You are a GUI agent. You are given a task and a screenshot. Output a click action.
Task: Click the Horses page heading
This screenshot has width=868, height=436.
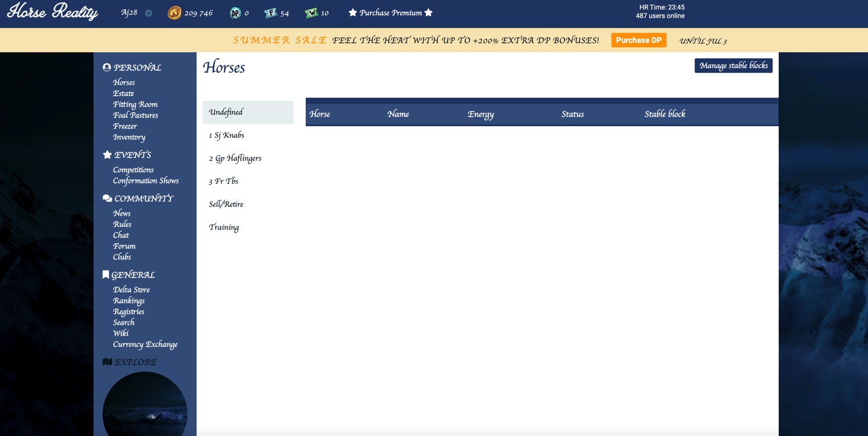(224, 67)
